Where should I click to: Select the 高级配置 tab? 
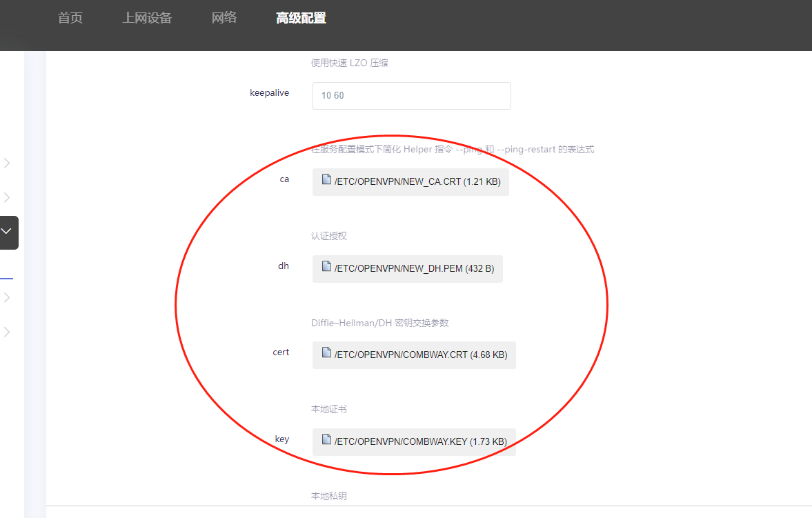(x=301, y=19)
